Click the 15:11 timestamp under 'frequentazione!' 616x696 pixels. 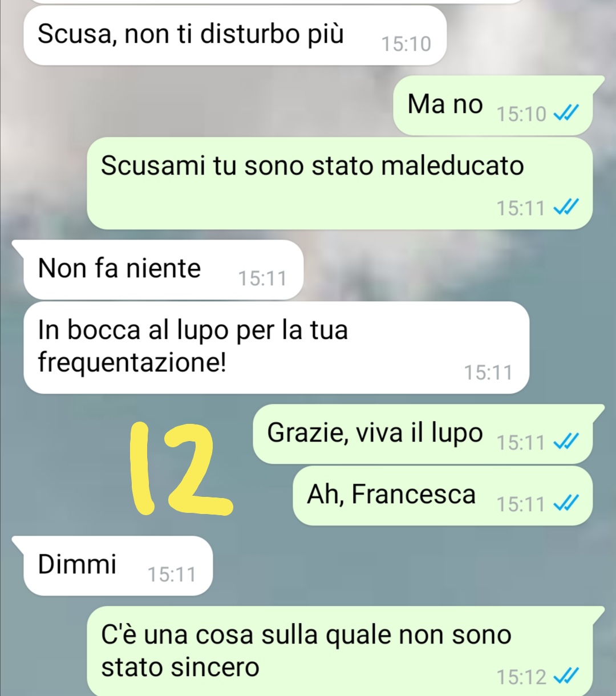pyautogui.click(x=488, y=373)
